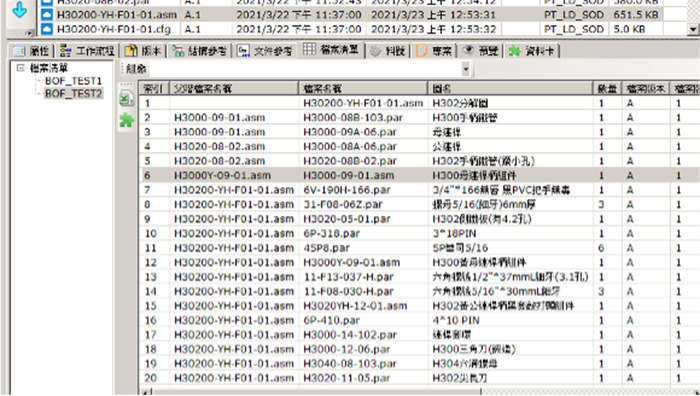
Task: Switch to the 預覽 tab
Action: (480, 51)
